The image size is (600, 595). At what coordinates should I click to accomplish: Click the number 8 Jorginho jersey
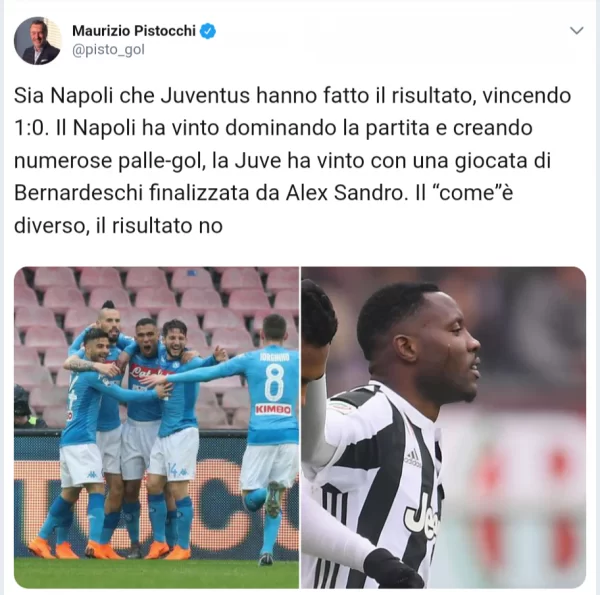coord(274,383)
